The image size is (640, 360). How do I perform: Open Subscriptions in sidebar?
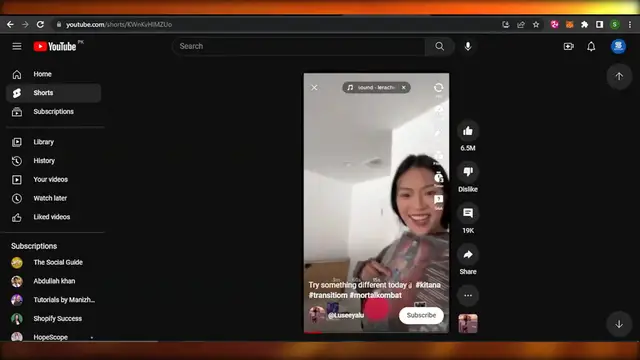tap(53, 112)
